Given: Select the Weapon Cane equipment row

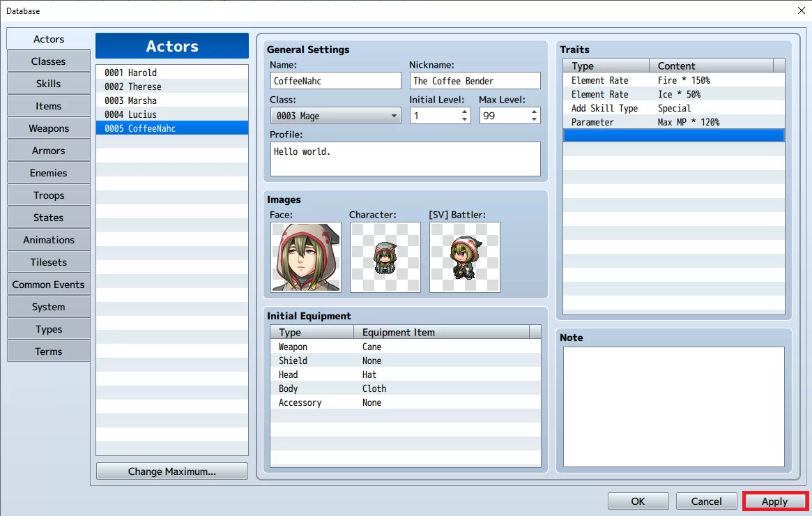Looking at the screenshot, I should 406,347.
